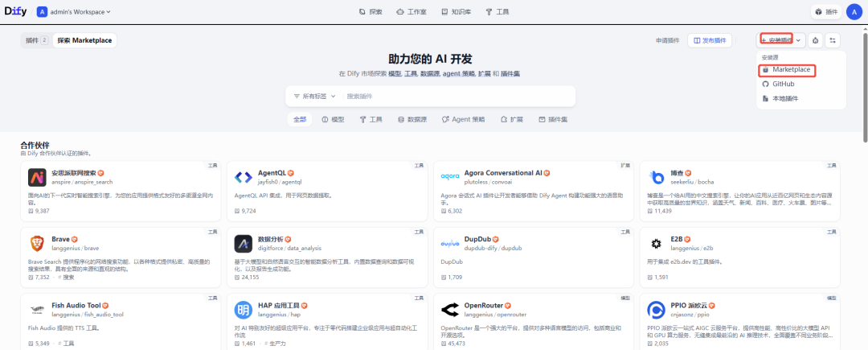Click the 合作伙伴 section heading
Image resolution: width=868 pixels, height=350 pixels.
(x=35, y=145)
